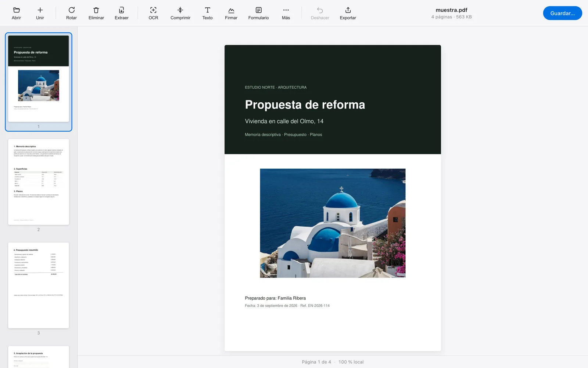Viewport: 588px width, 368px height.
Task: Click the 'Propuesta de reforma' title on the page
Action: coord(305,105)
